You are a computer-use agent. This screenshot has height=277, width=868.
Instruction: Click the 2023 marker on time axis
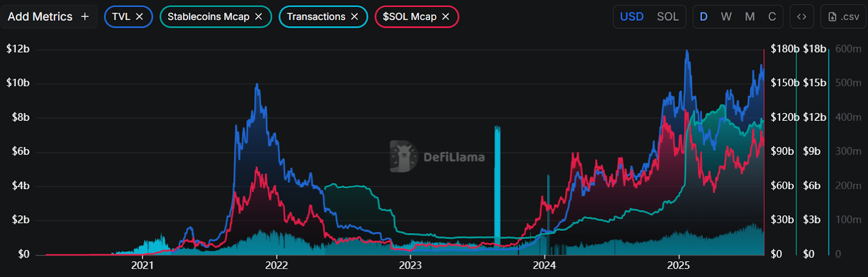[410, 265]
